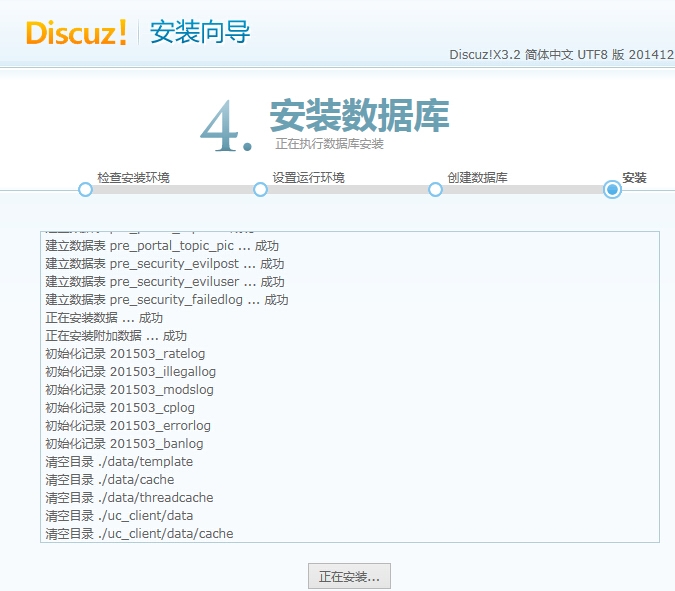
Task: Click log line 清空目录 ./data/cache
Action: (110, 480)
